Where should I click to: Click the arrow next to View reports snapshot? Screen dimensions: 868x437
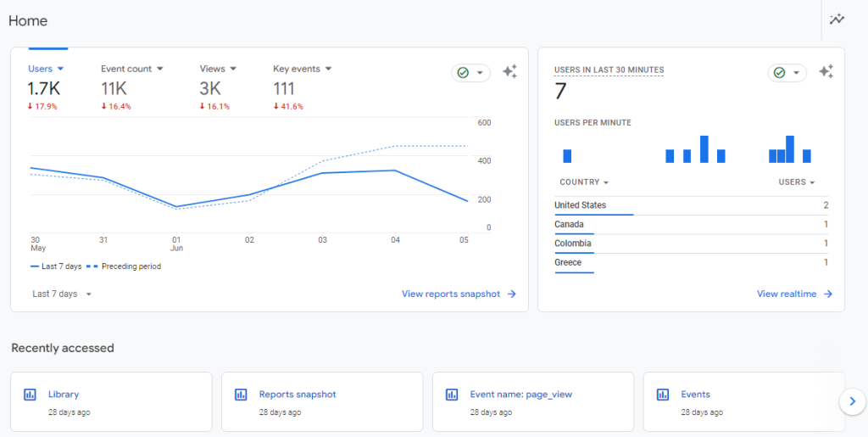click(512, 294)
